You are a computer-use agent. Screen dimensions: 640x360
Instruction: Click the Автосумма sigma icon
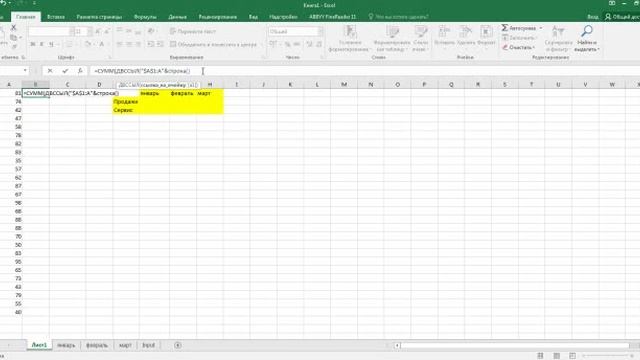(x=505, y=28)
